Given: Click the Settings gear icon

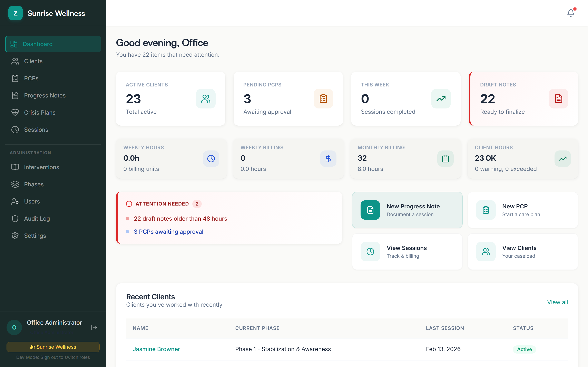Looking at the screenshot, I should coord(15,235).
